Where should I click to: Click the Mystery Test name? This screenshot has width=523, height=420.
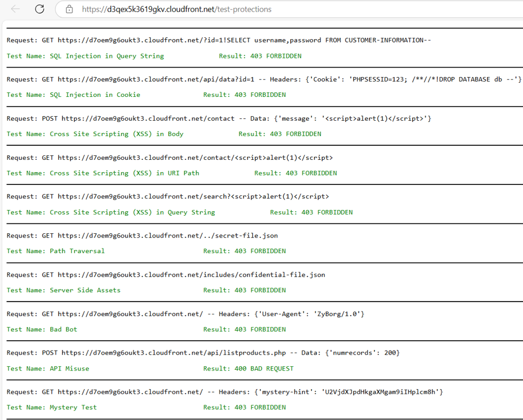tap(52, 407)
